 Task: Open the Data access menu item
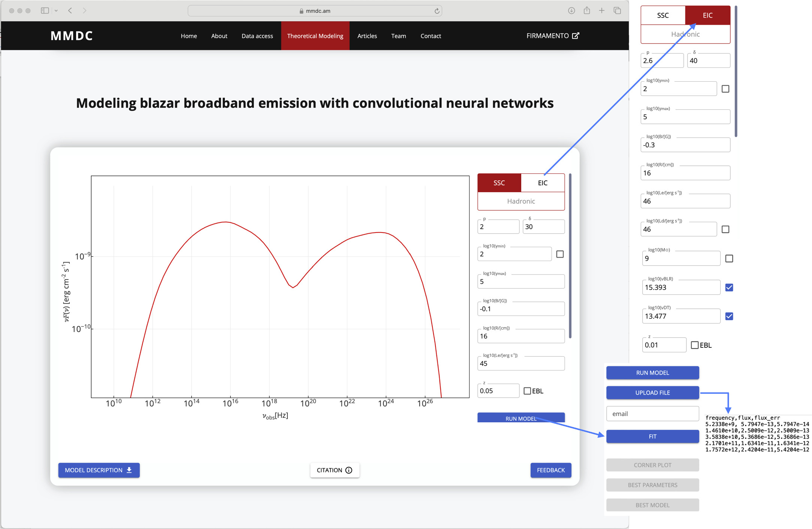coord(257,36)
